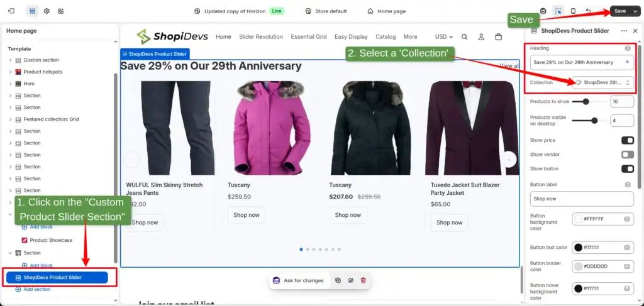The width and height of the screenshot is (644, 306).
Task: Open Easy Display in store menu
Action: tap(351, 37)
